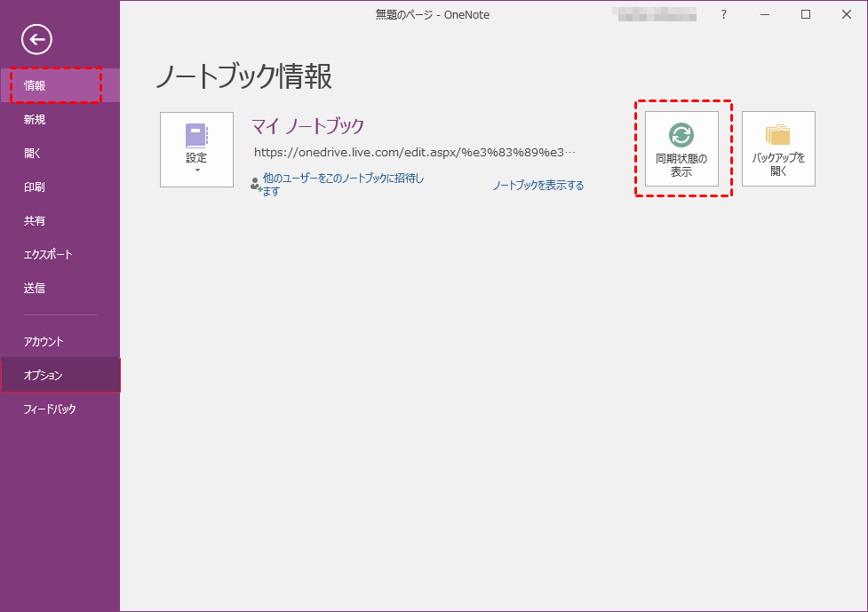The height and width of the screenshot is (612, 868).
Task: Click the help question mark icon
Action: coord(724,14)
